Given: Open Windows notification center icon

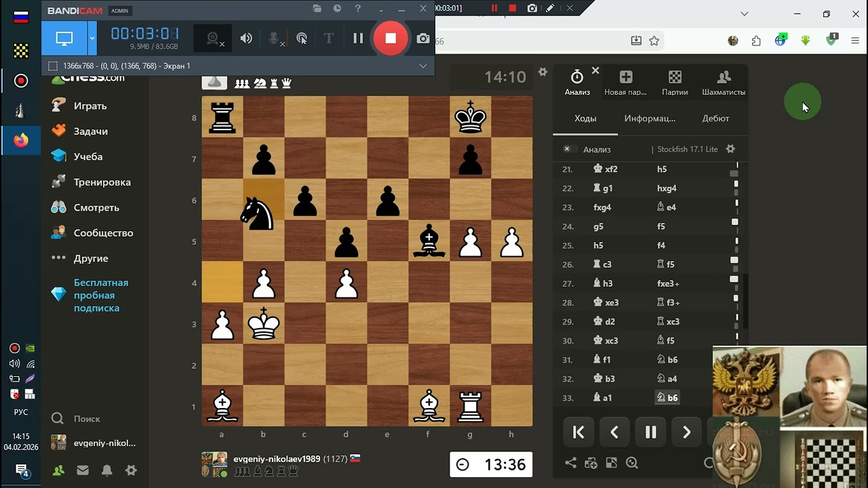Looking at the screenshot, I should click(21, 470).
